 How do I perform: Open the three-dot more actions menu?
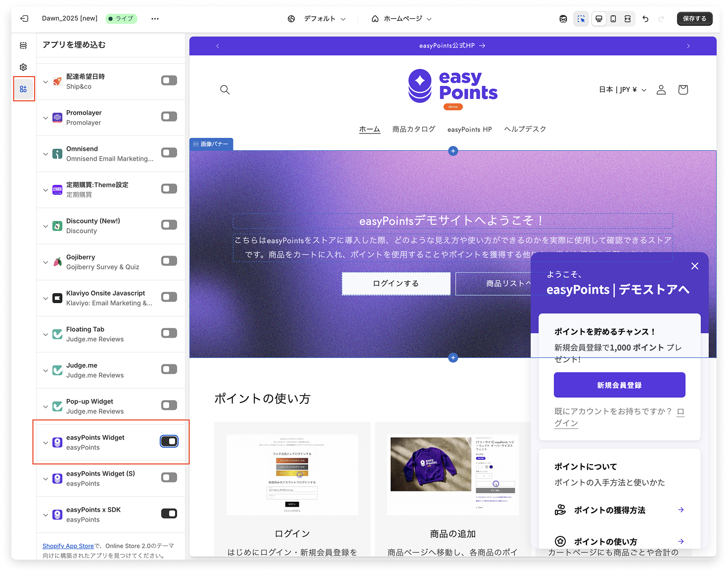[x=155, y=18]
